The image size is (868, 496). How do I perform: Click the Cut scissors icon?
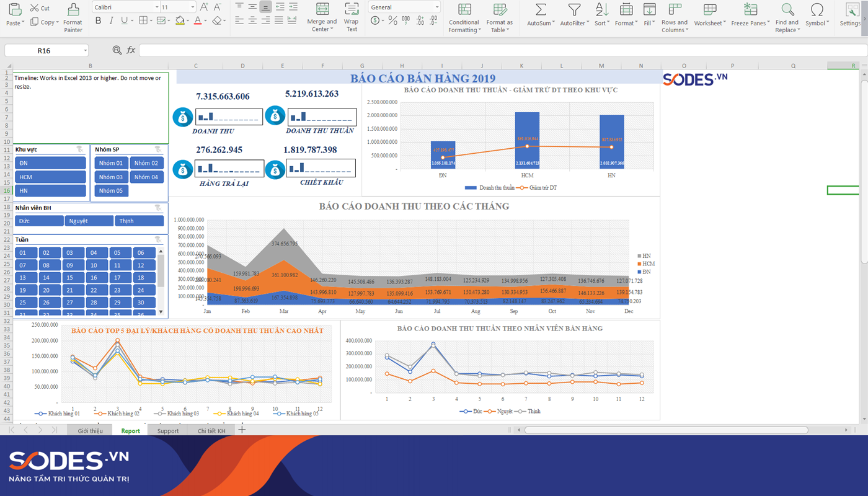pyautogui.click(x=35, y=8)
